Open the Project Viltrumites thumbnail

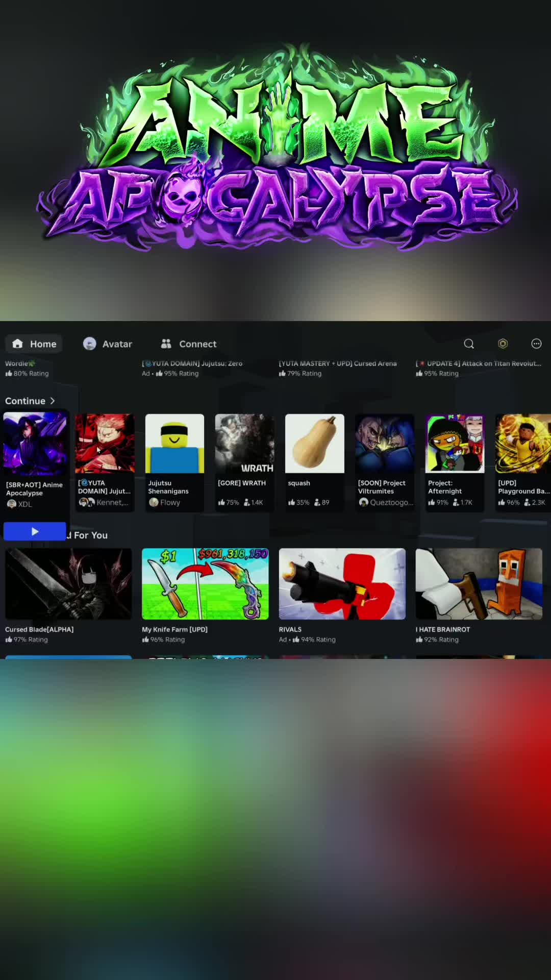(x=385, y=443)
